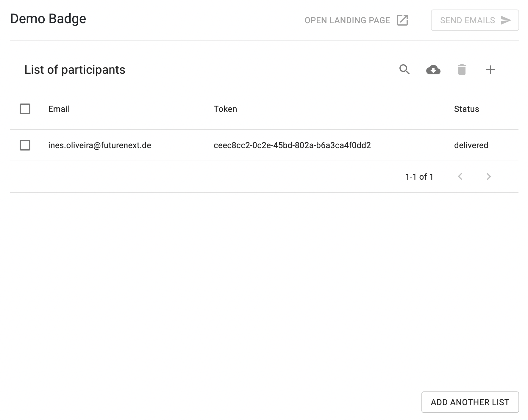Click the 1-1 of 1 pagination indicator
The width and height of the screenshot is (528, 420).
click(x=419, y=176)
